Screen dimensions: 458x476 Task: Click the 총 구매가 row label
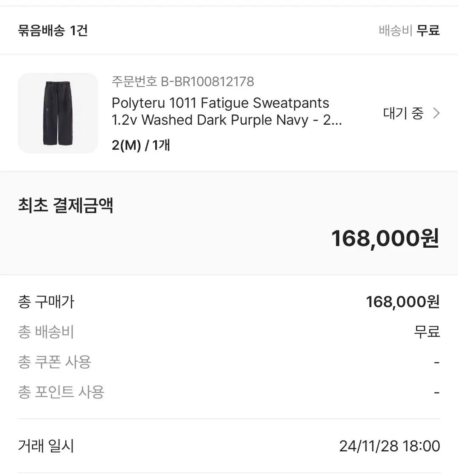pyautogui.click(x=46, y=302)
